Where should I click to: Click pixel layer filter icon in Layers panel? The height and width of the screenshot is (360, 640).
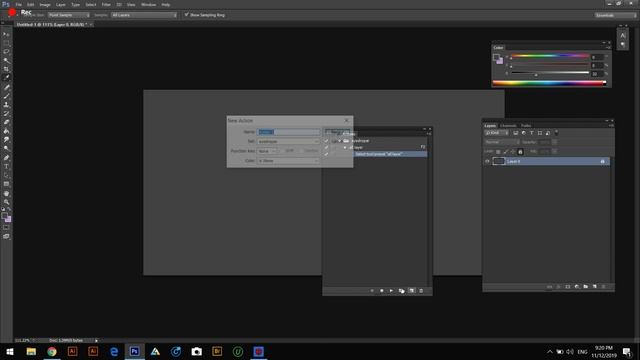pyautogui.click(x=516, y=133)
